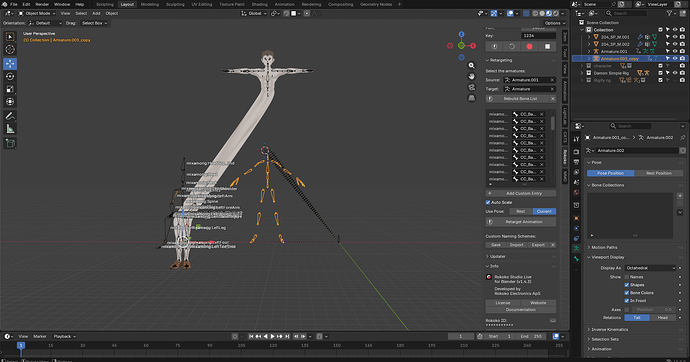Image resolution: width=690 pixels, height=362 pixels.
Task: Jump to timeline end button
Action: point(287,336)
